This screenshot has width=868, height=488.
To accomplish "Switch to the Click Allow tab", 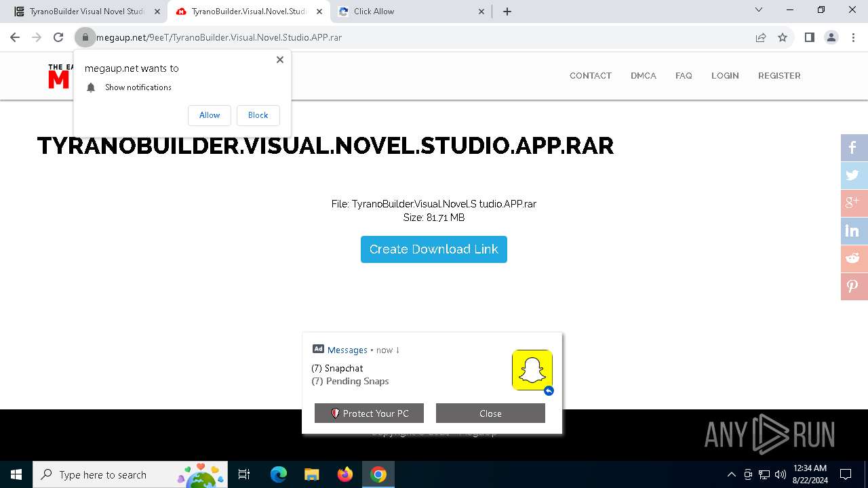I will click(x=412, y=12).
